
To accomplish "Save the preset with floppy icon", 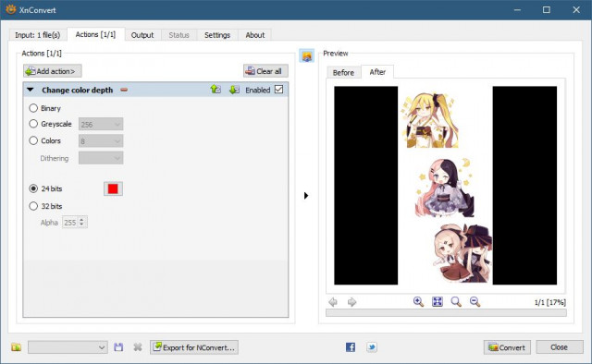I will 118,347.
